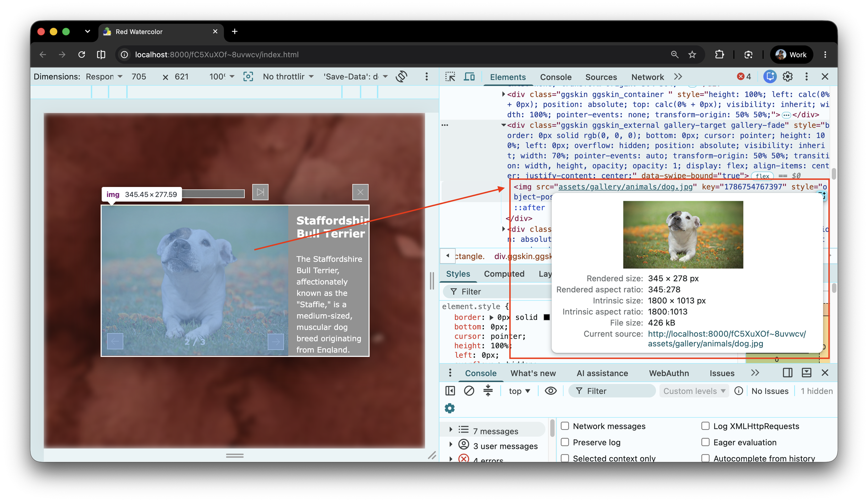Open the Extensions puzzle icon

tap(719, 54)
